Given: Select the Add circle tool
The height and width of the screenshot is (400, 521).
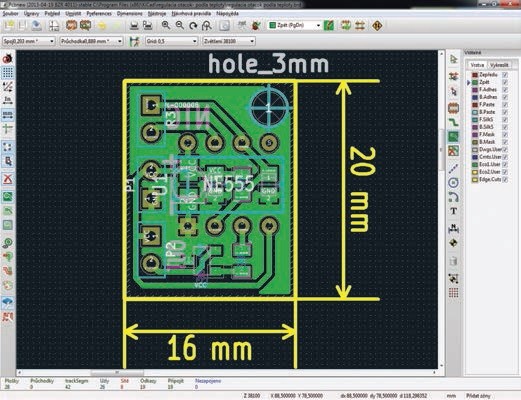Looking at the screenshot, I should [x=453, y=182].
